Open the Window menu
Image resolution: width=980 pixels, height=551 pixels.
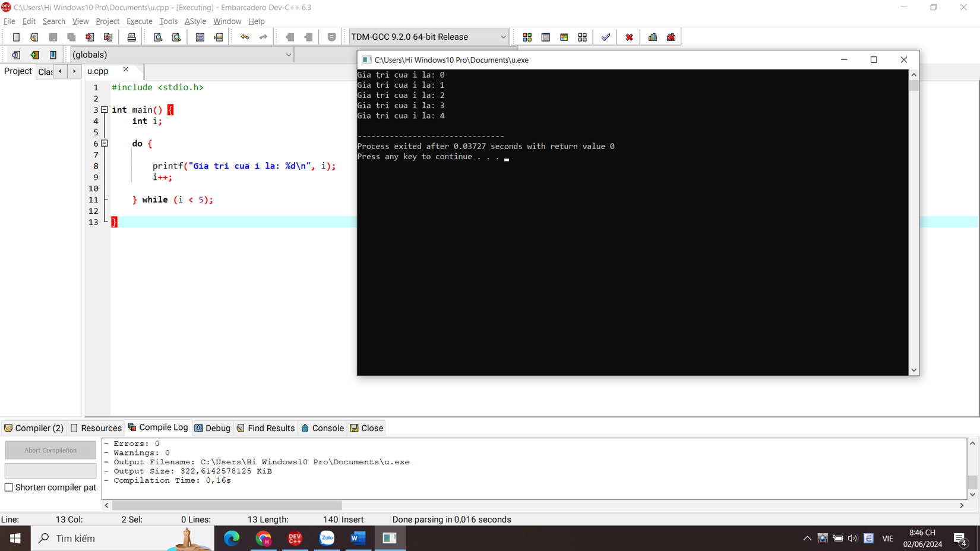click(x=227, y=21)
